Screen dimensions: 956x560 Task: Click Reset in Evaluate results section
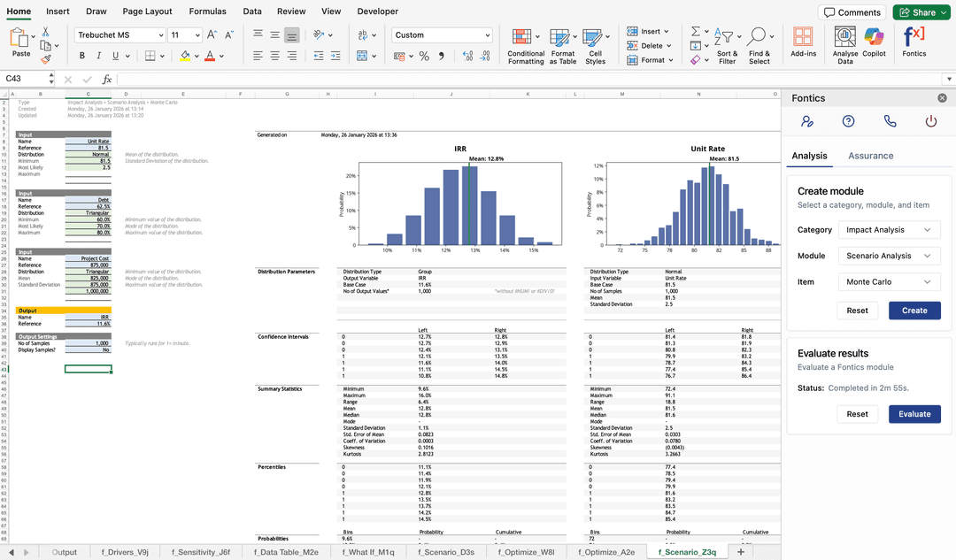click(x=857, y=414)
